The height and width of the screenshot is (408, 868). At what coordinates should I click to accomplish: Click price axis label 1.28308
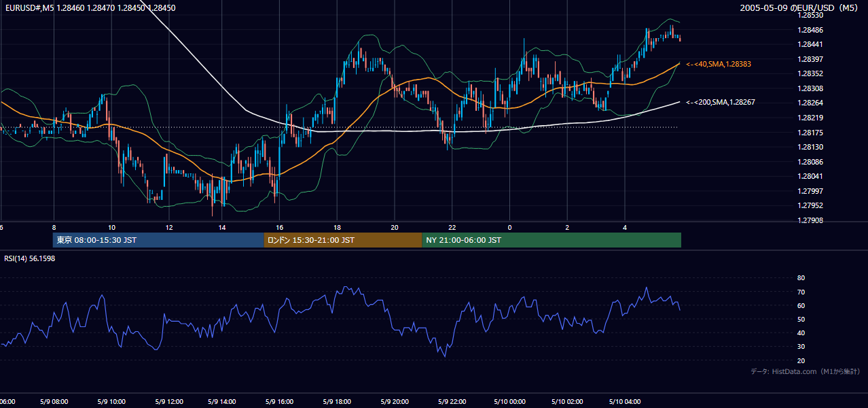[810, 88]
